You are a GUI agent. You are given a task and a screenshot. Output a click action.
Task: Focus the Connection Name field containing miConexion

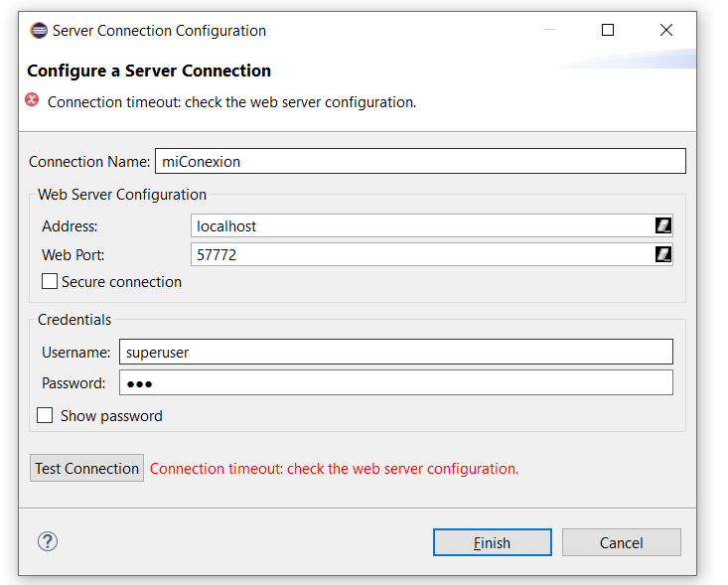point(419,161)
